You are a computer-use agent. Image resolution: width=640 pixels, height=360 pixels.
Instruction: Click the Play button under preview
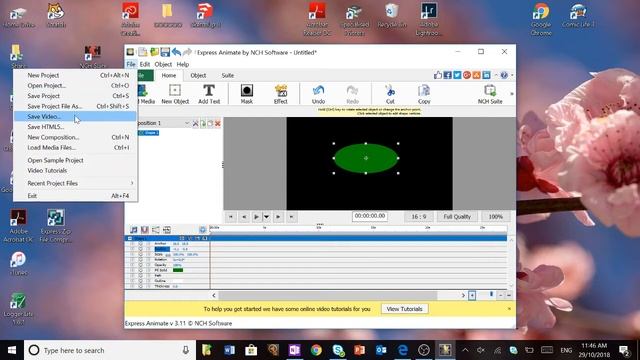point(256,217)
